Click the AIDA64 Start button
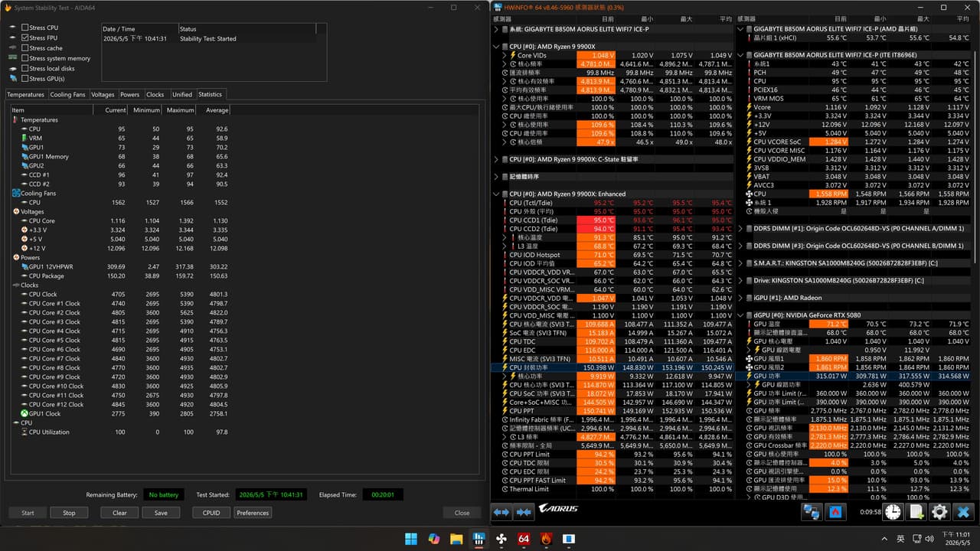The width and height of the screenshot is (980, 551). (x=28, y=513)
